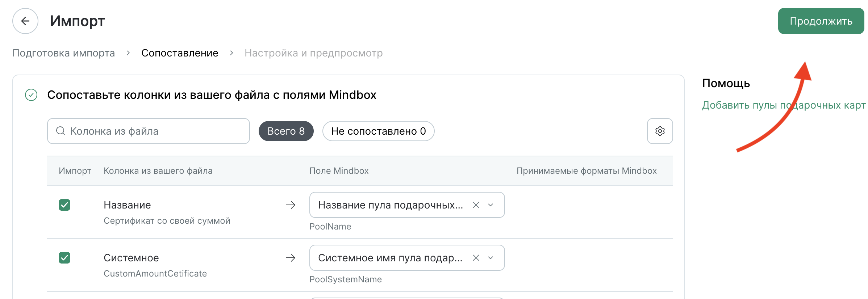This screenshot has height=299, width=868.
Task: Select the Не сопоставлено 0 filter
Action: coord(378,131)
